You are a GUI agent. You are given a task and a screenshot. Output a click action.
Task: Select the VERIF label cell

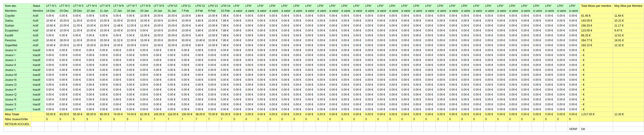(573, 129)
